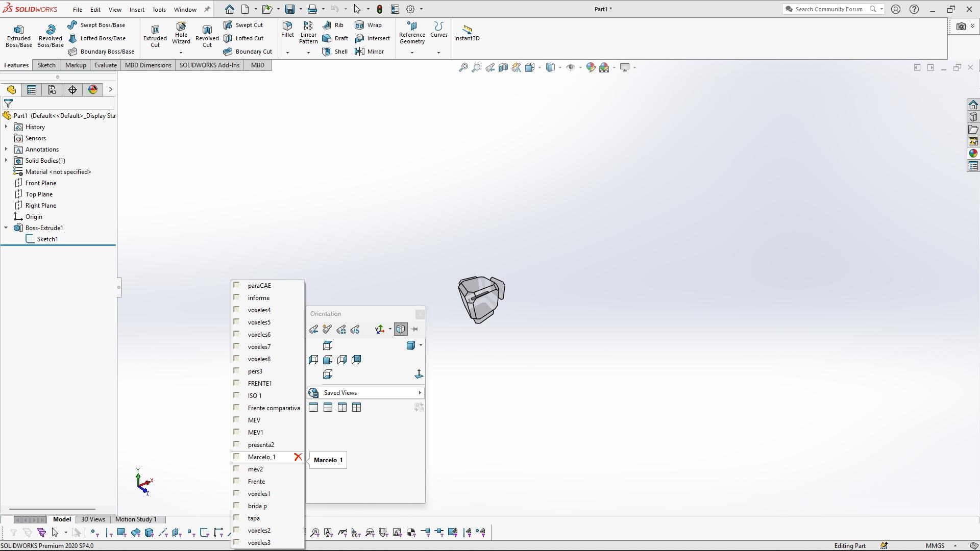This screenshot has height=551, width=980.
Task: Select the Four View viewport layout icon
Action: click(x=356, y=407)
